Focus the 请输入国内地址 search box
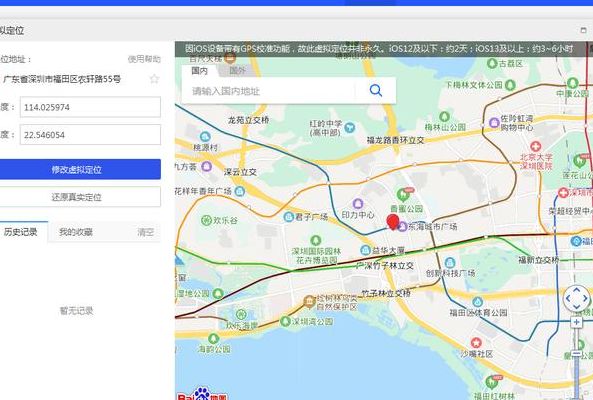 pos(269,91)
